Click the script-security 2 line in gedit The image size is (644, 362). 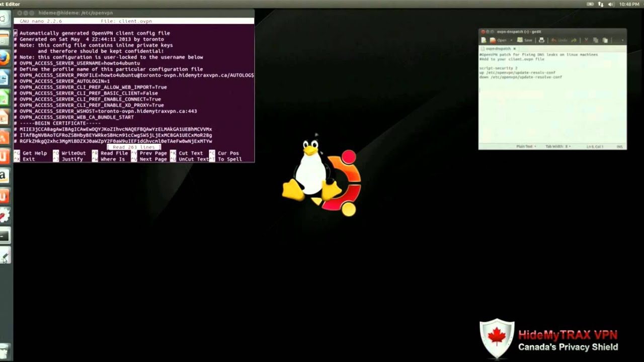[x=498, y=68]
